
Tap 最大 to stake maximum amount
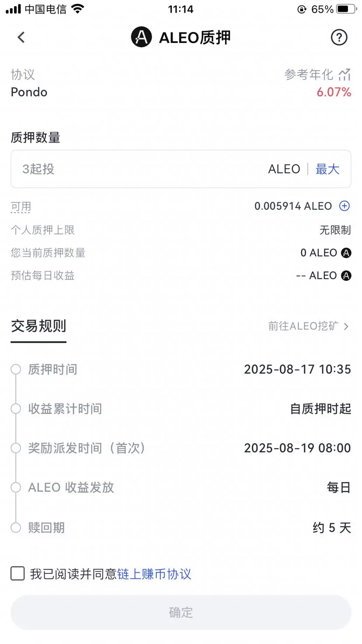pos(327,169)
